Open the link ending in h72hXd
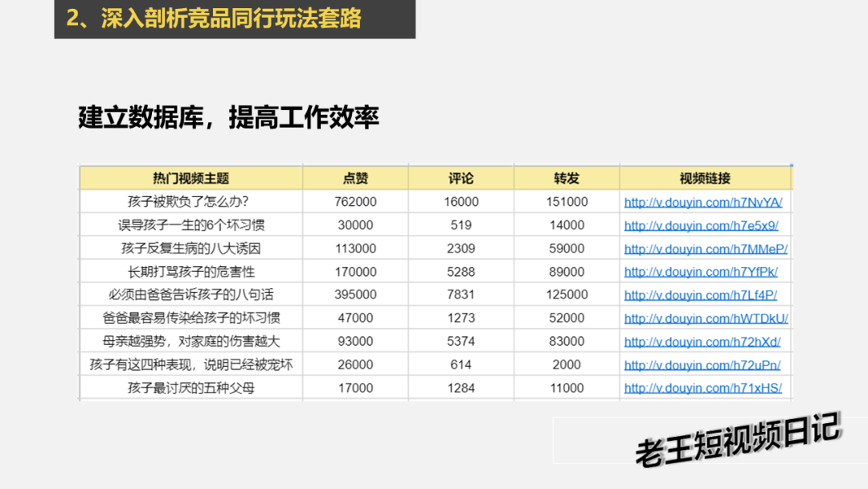 pyautogui.click(x=702, y=342)
